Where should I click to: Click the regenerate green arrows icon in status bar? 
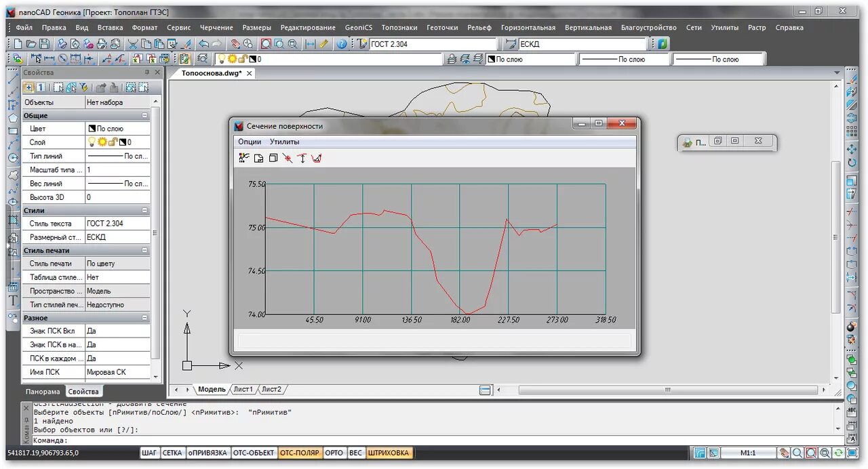[838, 453]
